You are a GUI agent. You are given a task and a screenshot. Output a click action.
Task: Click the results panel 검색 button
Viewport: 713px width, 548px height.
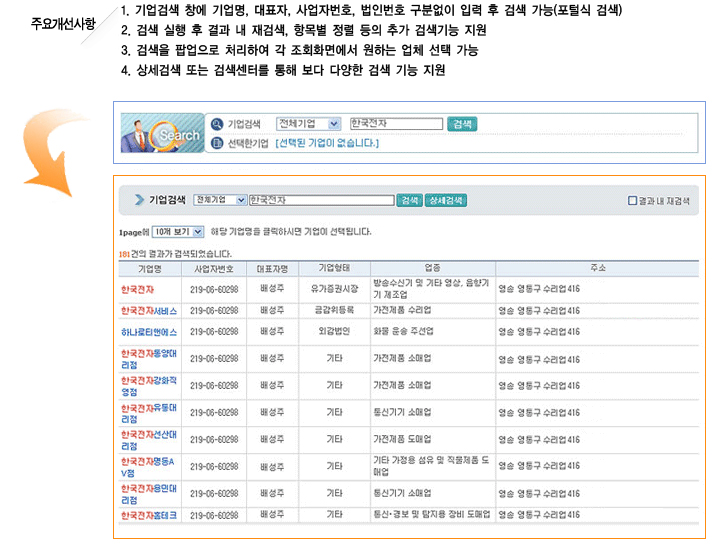point(409,200)
